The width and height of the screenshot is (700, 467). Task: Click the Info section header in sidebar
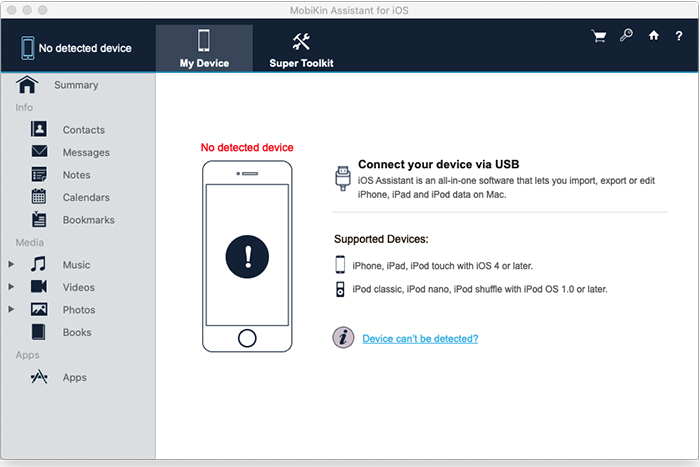(24, 108)
